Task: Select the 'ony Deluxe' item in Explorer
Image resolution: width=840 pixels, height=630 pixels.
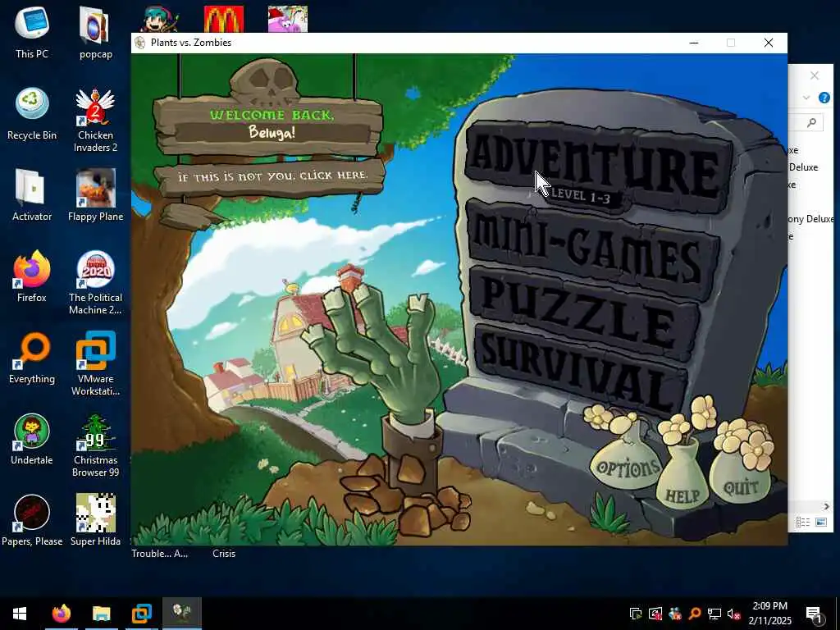Action: 810,218
